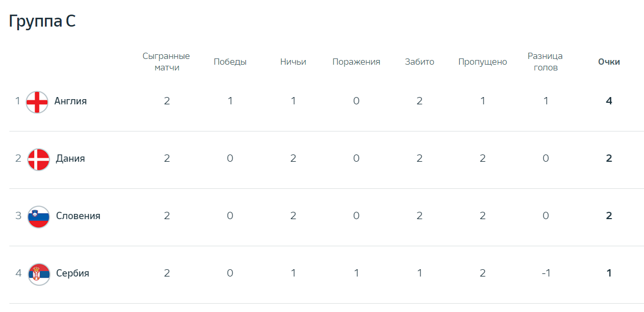The width and height of the screenshot is (644, 312).
Task: Click the Denmark flag icon
Action: coord(39,159)
